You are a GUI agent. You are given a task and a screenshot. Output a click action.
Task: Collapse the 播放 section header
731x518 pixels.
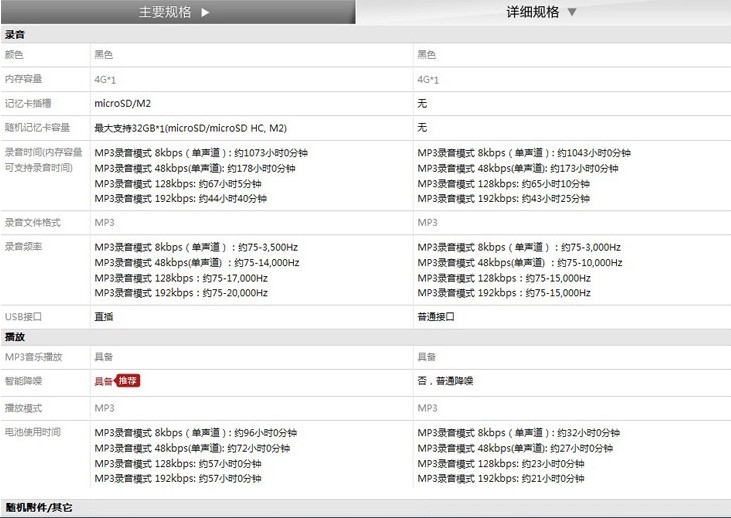click(16, 337)
